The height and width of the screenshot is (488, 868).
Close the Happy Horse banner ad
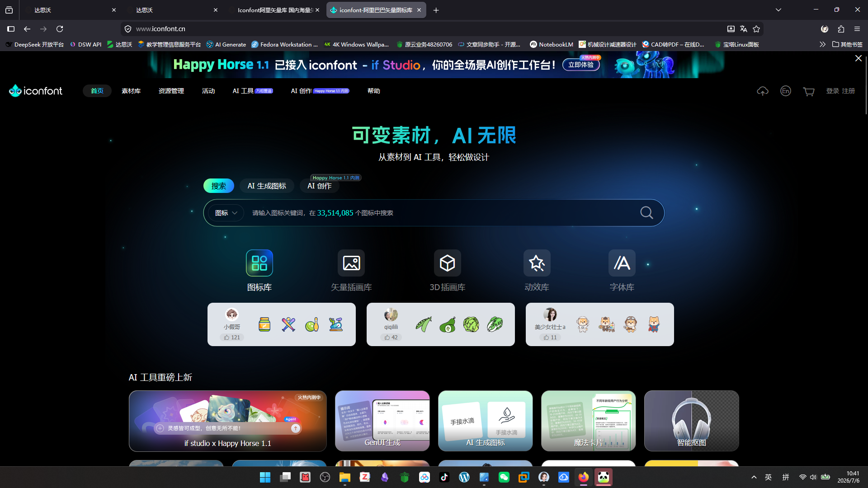point(859,58)
